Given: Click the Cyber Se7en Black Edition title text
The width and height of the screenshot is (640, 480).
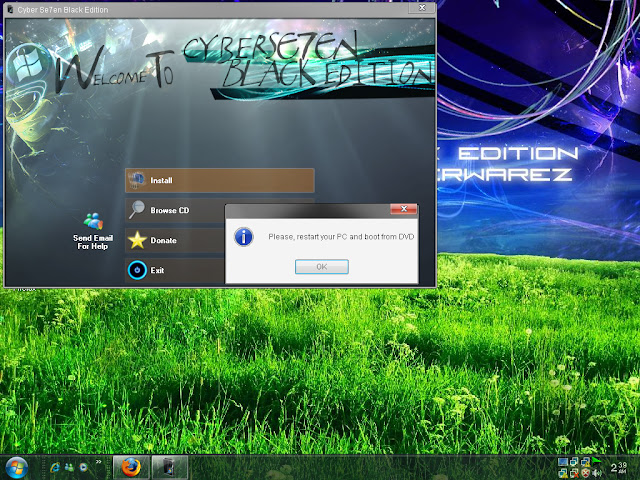Looking at the screenshot, I should click(x=63, y=9).
